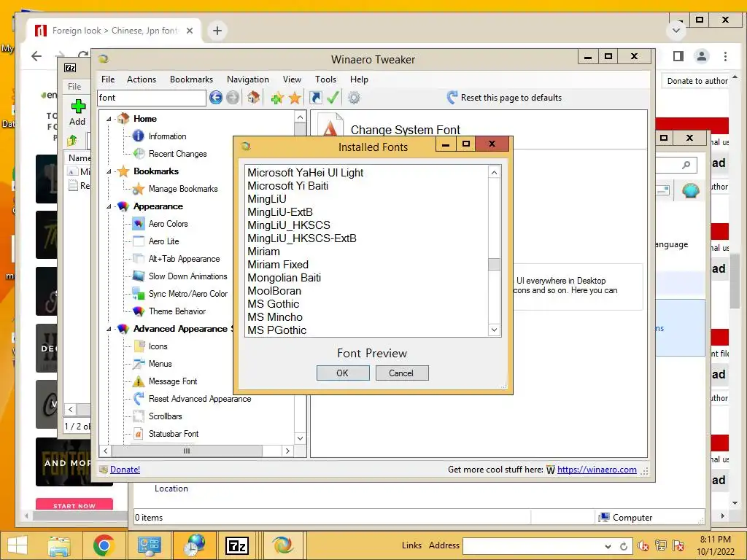Screen dimensions: 747x560
Task: Select Statusbar Font tree item
Action: coord(174,434)
